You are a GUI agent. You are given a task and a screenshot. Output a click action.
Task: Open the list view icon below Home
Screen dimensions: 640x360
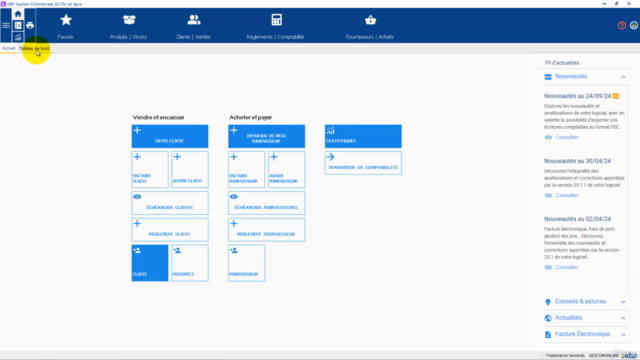click(x=18, y=26)
